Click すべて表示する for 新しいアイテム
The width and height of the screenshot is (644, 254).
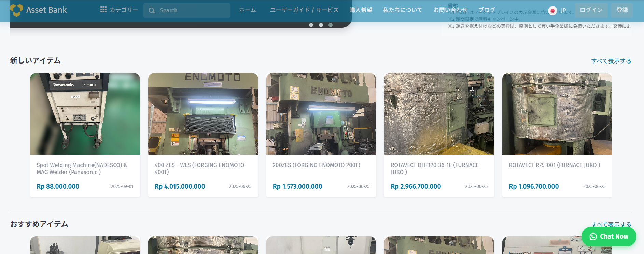click(611, 61)
